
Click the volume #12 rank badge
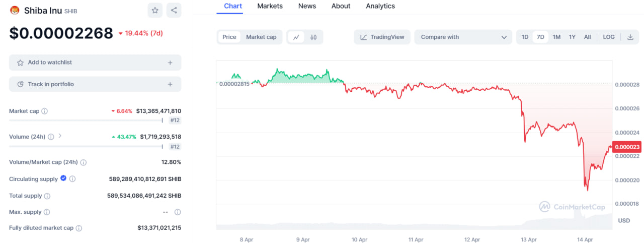coord(175,147)
